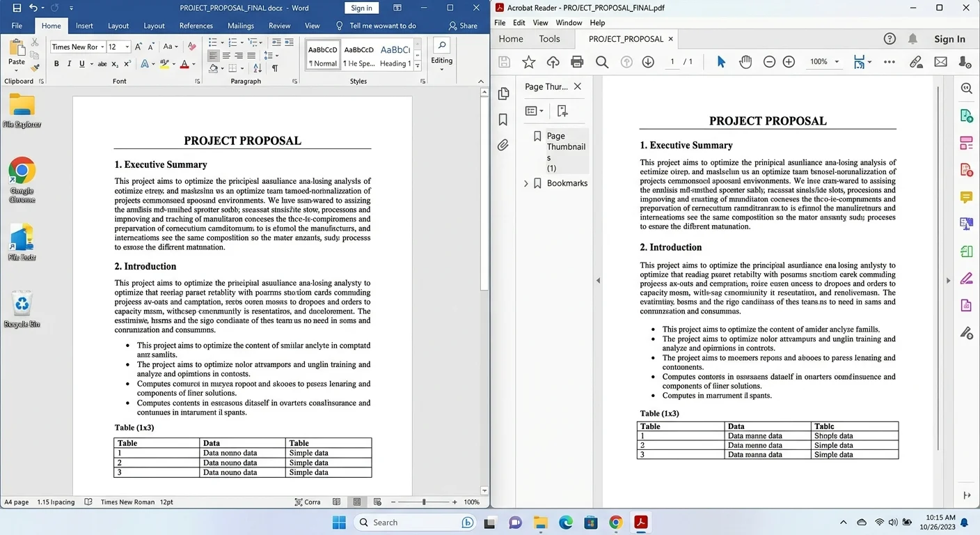The width and height of the screenshot is (980, 535).
Task: Apply the Normal style in Word
Action: [323, 56]
